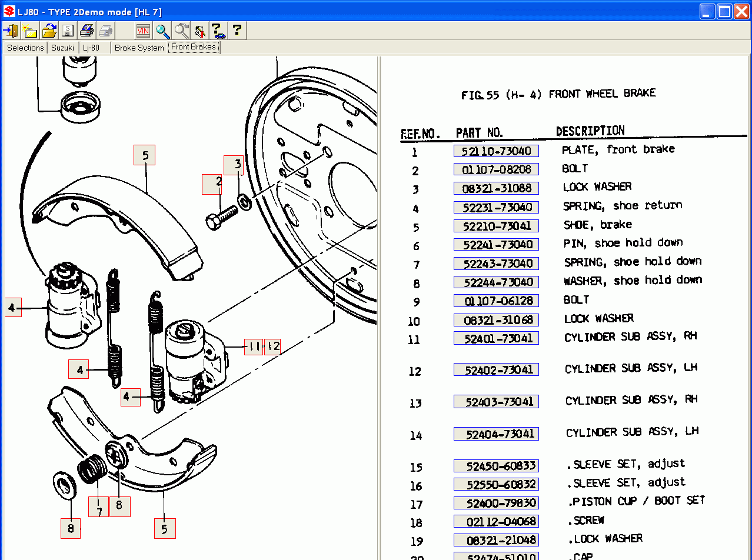Select part number 08321-21048
Viewport: 752px width, 560px height.
click(x=496, y=540)
